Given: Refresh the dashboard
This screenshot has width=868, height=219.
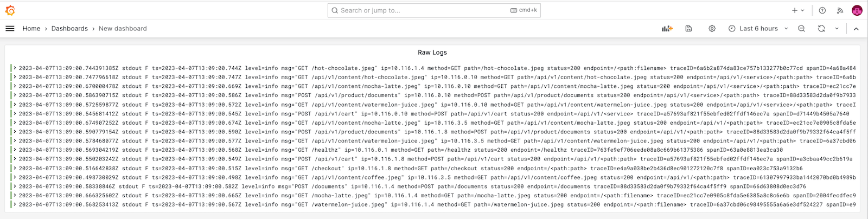Looking at the screenshot, I should 821,29.
